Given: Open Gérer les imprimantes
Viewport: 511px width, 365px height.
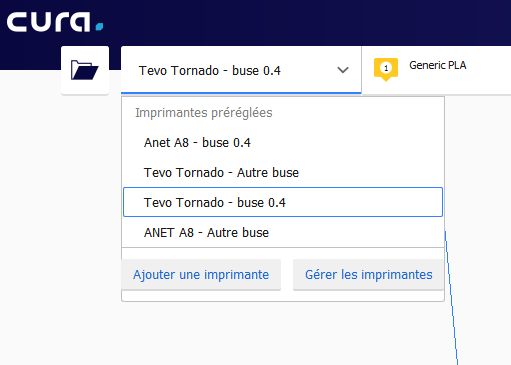Looking at the screenshot, I should (368, 275).
